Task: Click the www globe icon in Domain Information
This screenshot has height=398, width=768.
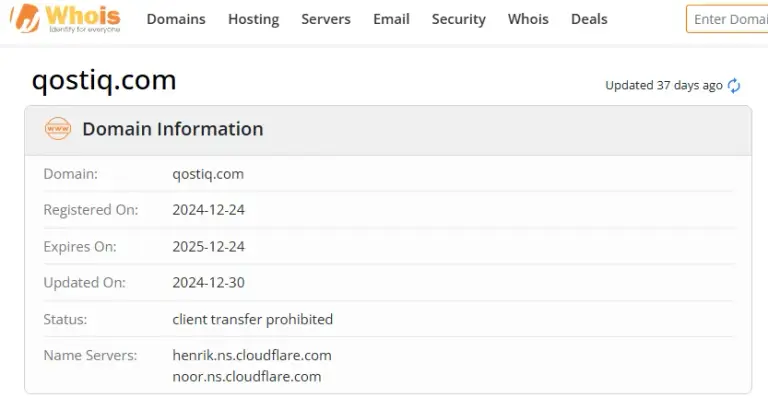Action: pyautogui.click(x=58, y=129)
